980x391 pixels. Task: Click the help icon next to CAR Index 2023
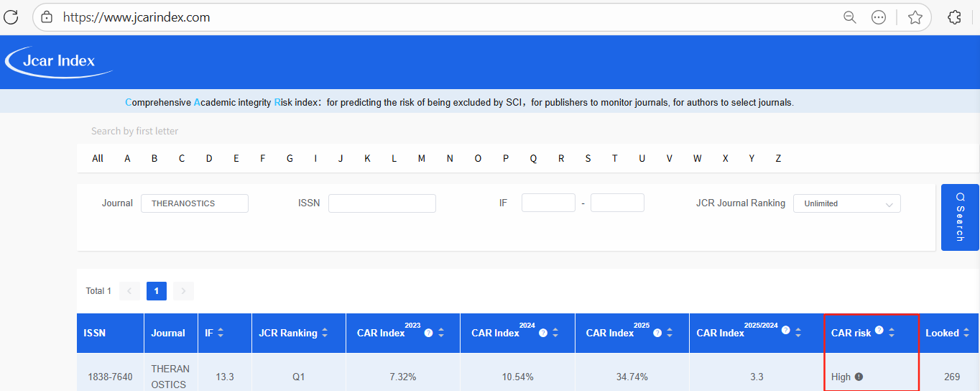(x=429, y=333)
